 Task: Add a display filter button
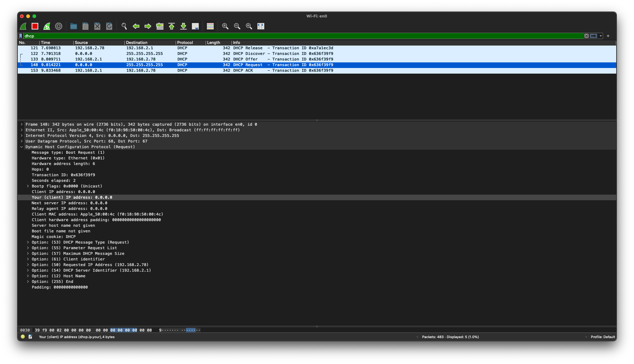pyautogui.click(x=608, y=36)
